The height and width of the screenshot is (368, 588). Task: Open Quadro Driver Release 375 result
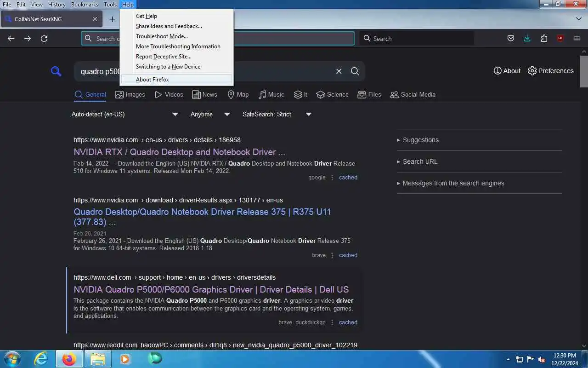tap(202, 217)
